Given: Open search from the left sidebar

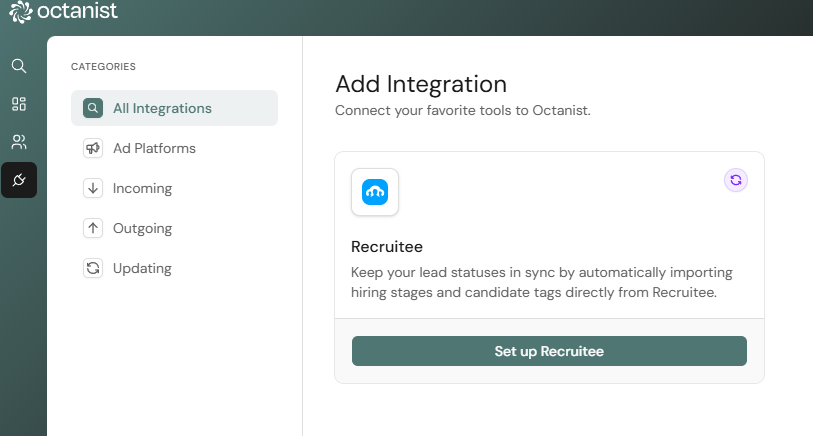Looking at the screenshot, I should [19, 66].
